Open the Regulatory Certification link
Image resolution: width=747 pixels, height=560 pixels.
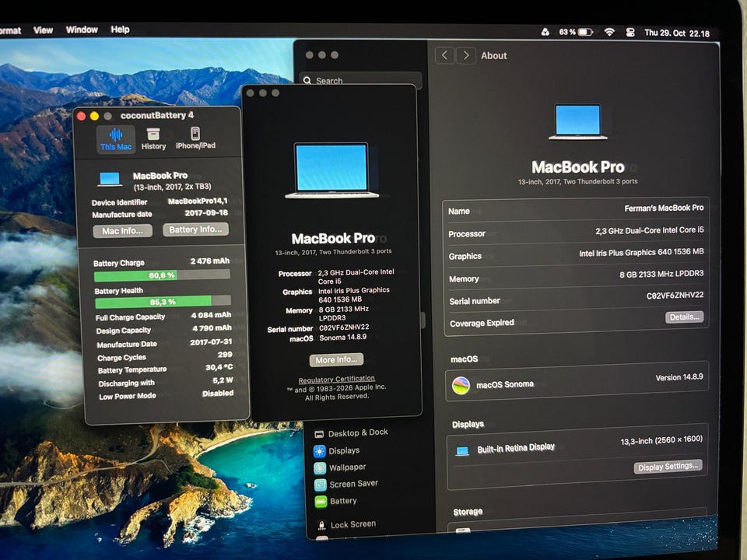336,379
